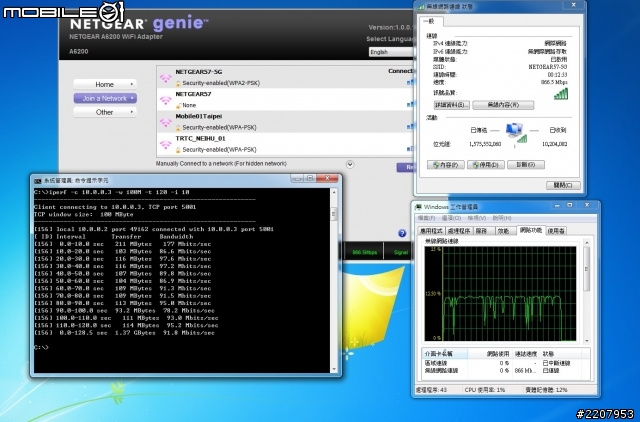Click the lock icon under TRTC_NEIHU_01
Image resolution: width=640 pixels, height=422 pixels.
(178, 150)
